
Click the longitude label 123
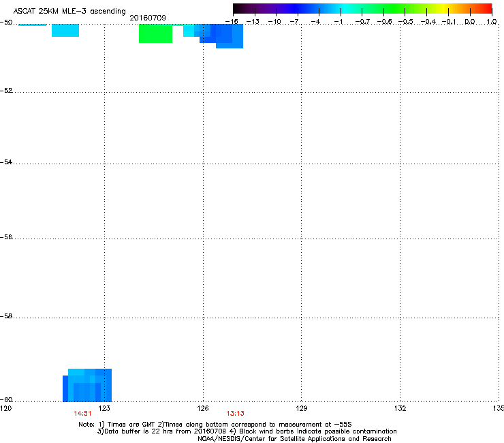point(104,408)
